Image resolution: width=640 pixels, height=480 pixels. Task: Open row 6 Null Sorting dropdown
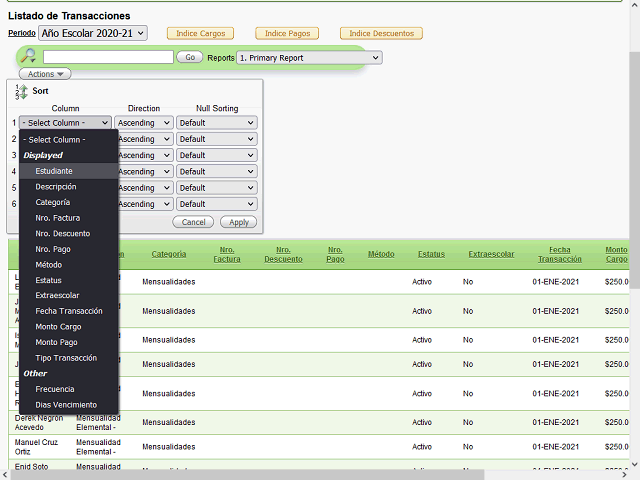click(x=217, y=204)
